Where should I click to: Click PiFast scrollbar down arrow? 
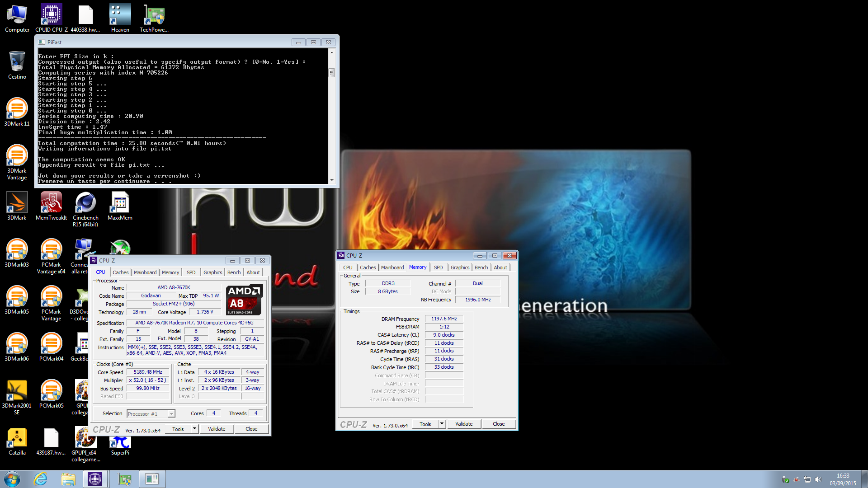pyautogui.click(x=332, y=180)
